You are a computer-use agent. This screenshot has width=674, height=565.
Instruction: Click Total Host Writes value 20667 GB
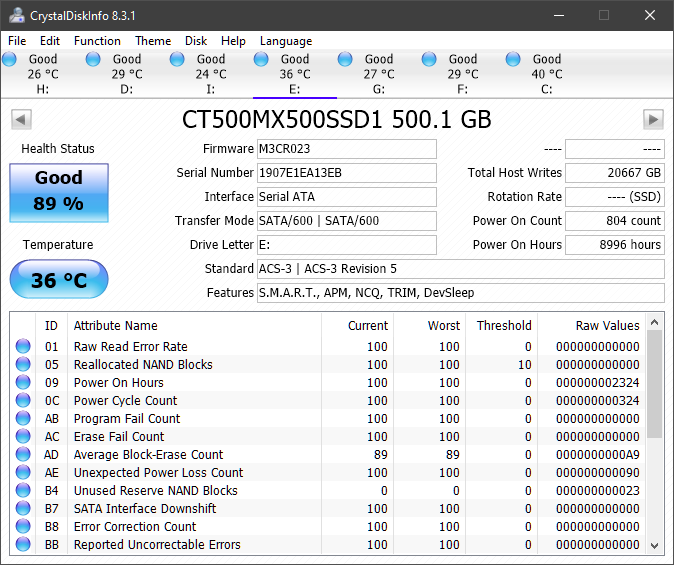tap(615, 173)
